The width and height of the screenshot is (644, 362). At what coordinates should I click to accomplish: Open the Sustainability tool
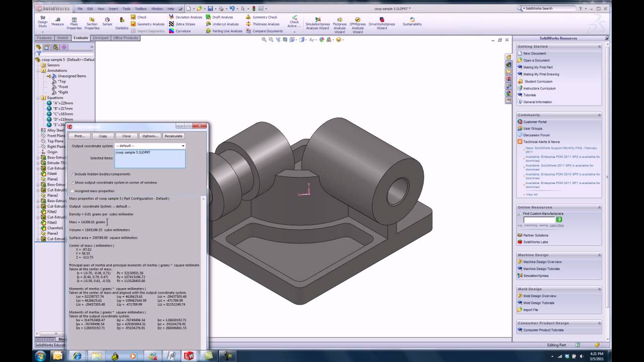pyautogui.click(x=412, y=21)
